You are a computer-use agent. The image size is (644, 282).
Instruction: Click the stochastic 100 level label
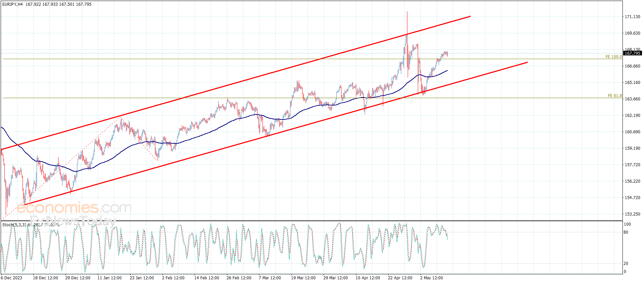pyautogui.click(x=627, y=224)
